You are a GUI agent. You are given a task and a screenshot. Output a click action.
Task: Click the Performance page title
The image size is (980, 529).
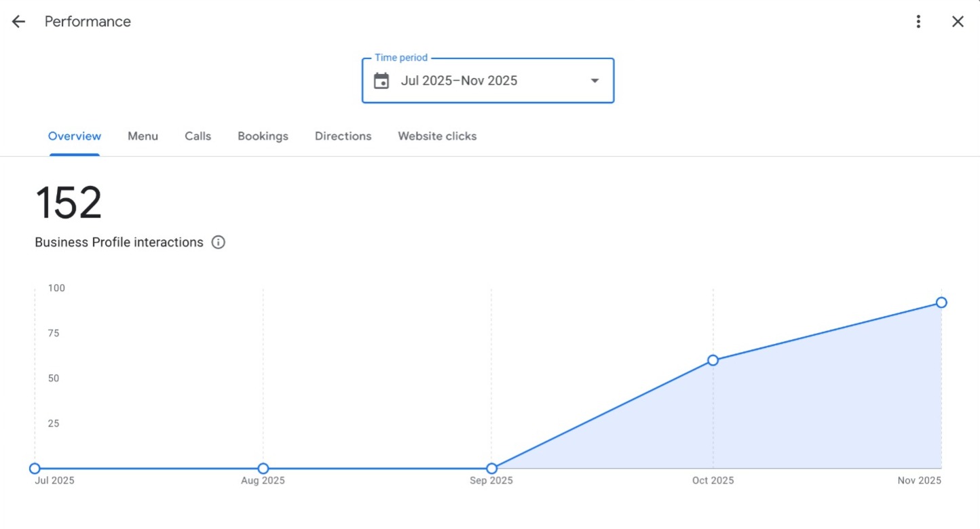(x=88, y=22)
